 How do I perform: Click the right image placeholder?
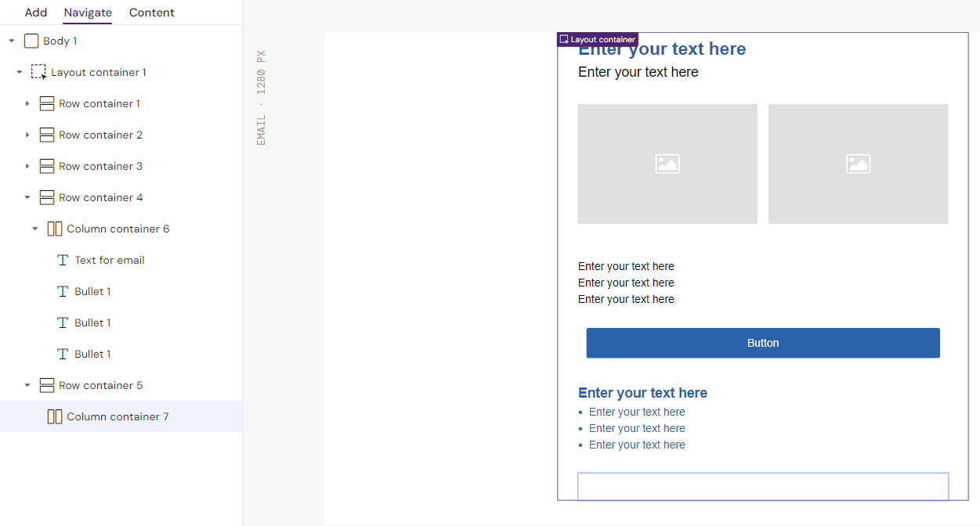[858, 164]
